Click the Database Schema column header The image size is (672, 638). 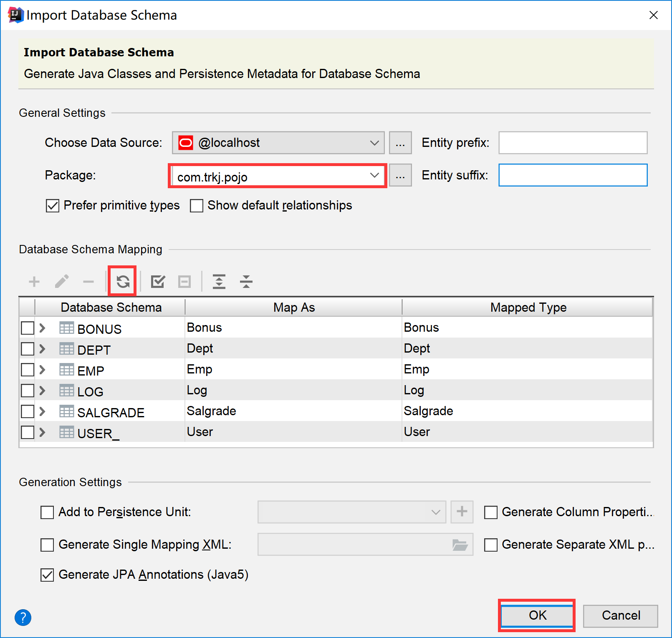(x=111, y=308)
